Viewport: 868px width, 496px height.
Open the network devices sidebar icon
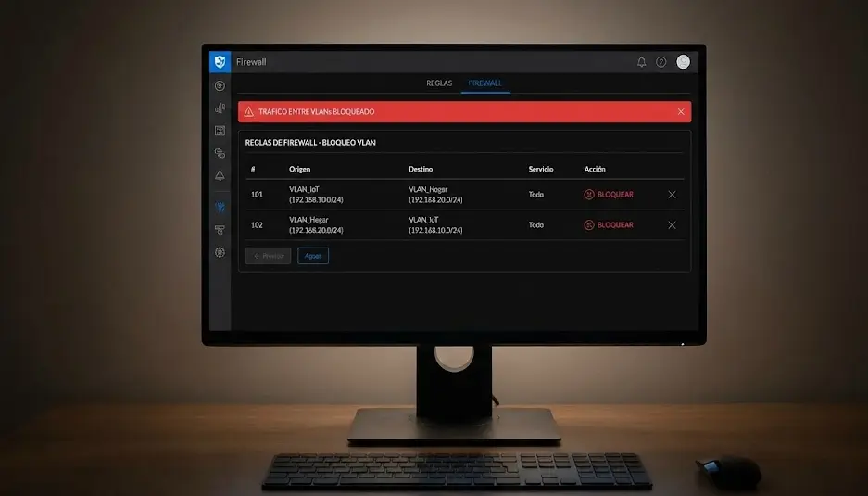point(220,229)
